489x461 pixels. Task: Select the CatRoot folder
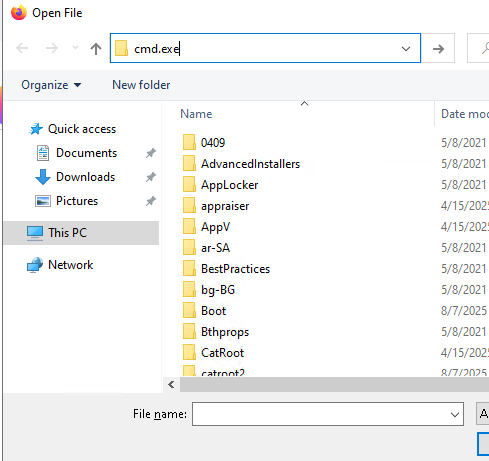[222, 353]
